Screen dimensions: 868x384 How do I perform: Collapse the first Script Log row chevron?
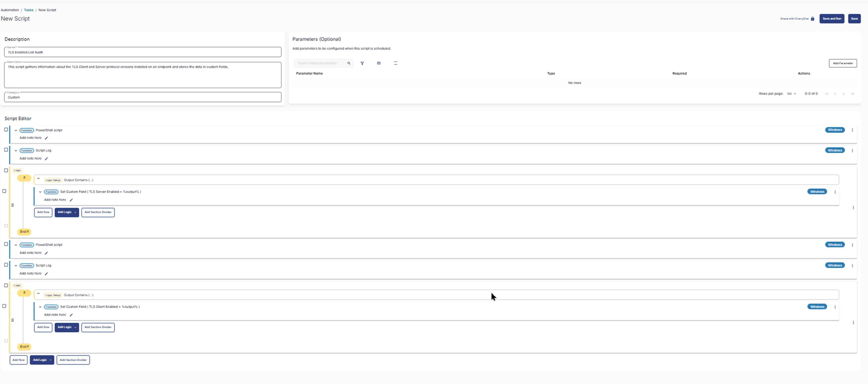click(x=16, y=151)
